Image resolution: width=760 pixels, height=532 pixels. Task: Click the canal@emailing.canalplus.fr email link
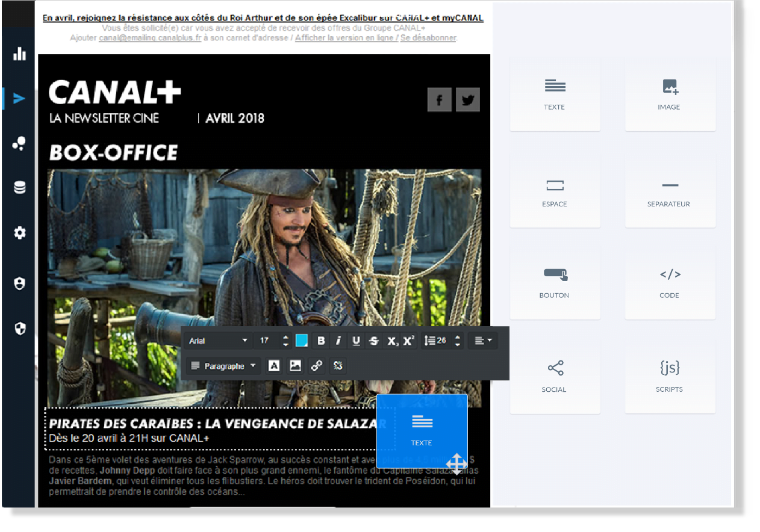[x=150, y=37]
